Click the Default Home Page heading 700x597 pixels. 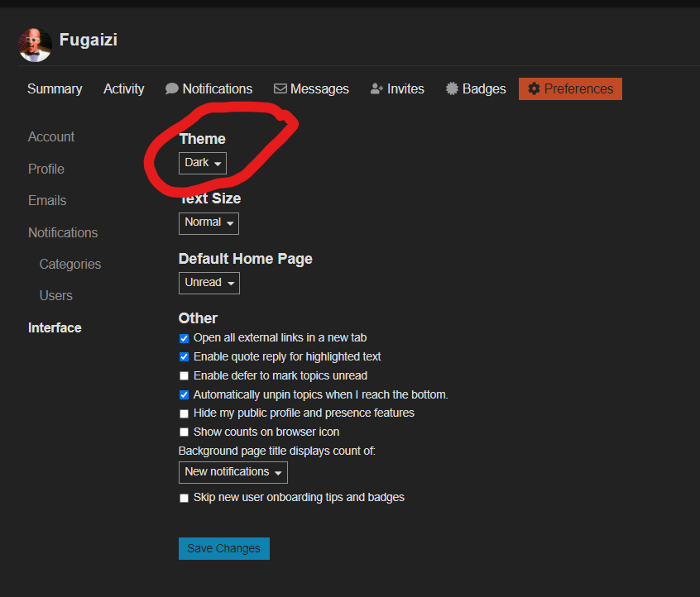[x=246, y=259]
